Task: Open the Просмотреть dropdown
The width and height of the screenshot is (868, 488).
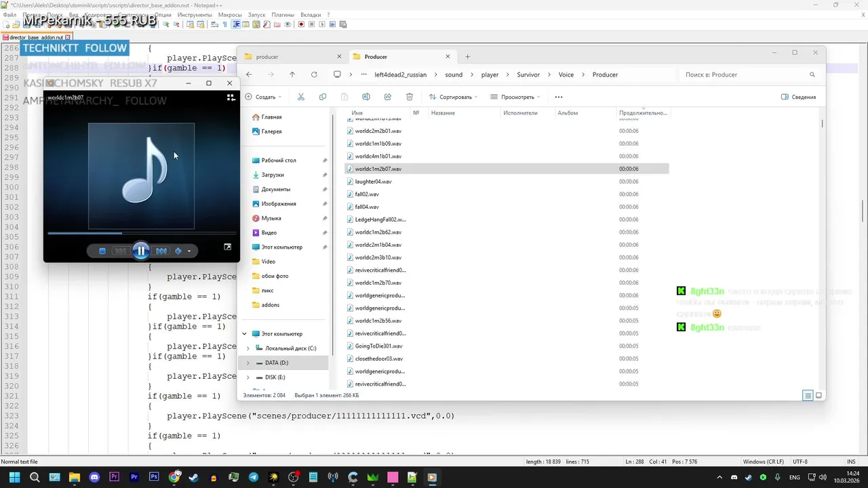Action: 515,97
